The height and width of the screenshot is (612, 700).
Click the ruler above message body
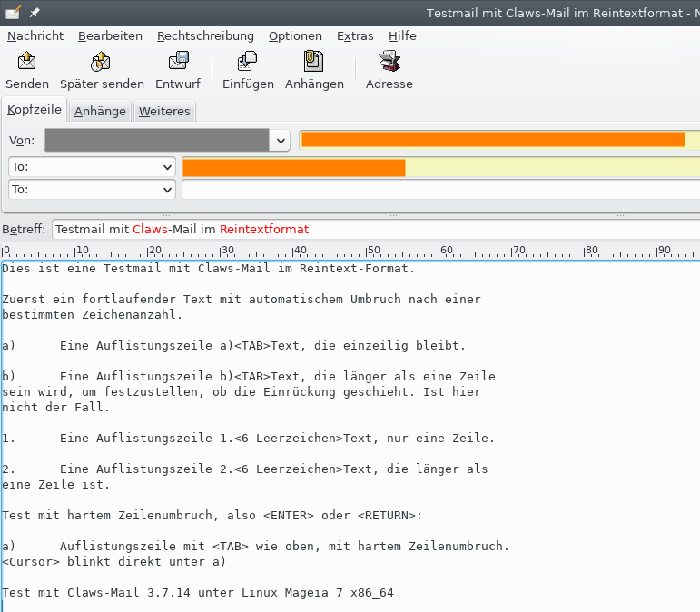(x=350, y=252)
